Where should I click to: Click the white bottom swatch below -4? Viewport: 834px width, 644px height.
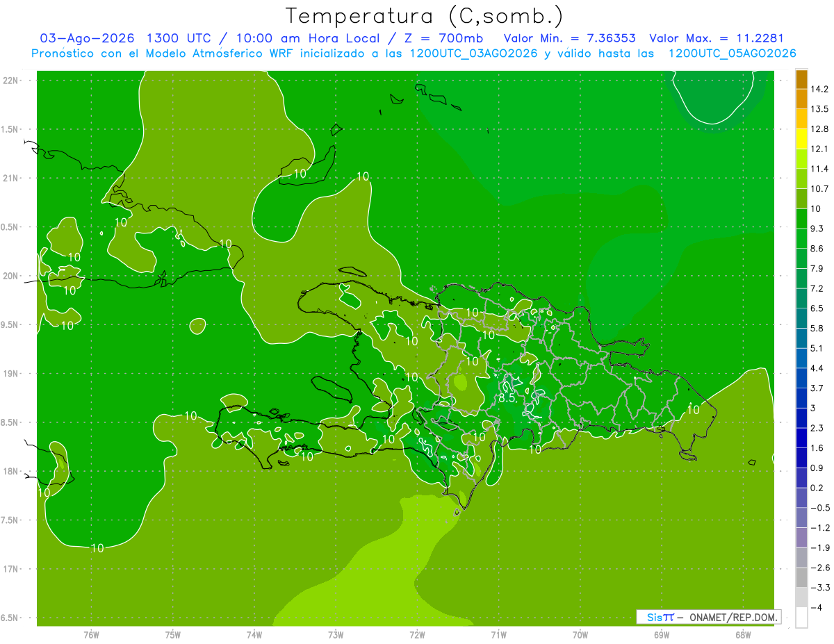tap(801, 618)
